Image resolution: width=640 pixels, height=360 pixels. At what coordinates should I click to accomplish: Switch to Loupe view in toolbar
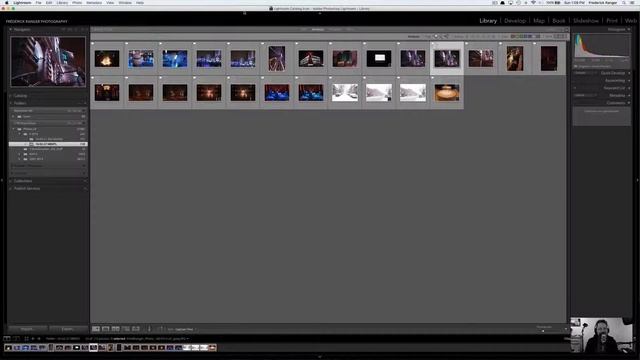pos(106,329)
